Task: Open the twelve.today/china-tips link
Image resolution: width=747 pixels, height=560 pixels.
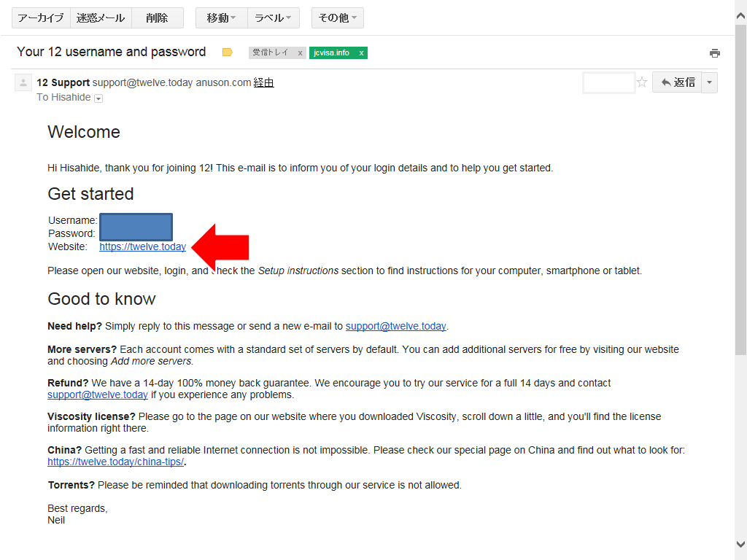Action: 116,462
